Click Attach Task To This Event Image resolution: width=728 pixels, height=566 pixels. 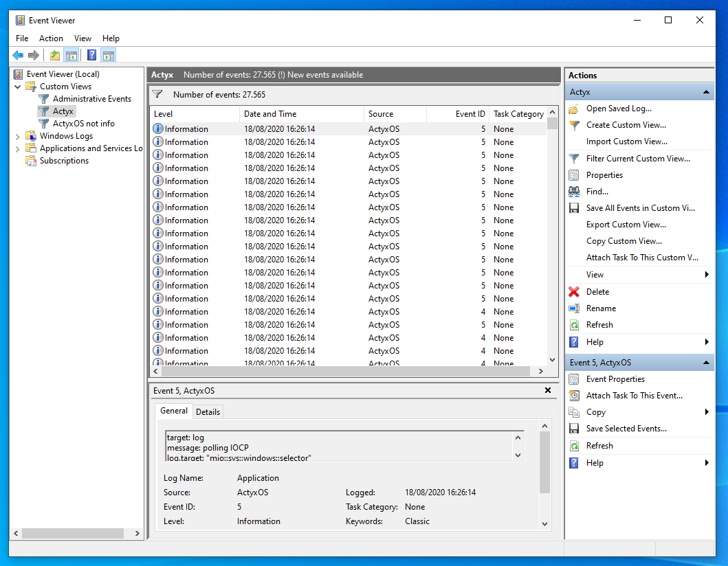[634, 396]
